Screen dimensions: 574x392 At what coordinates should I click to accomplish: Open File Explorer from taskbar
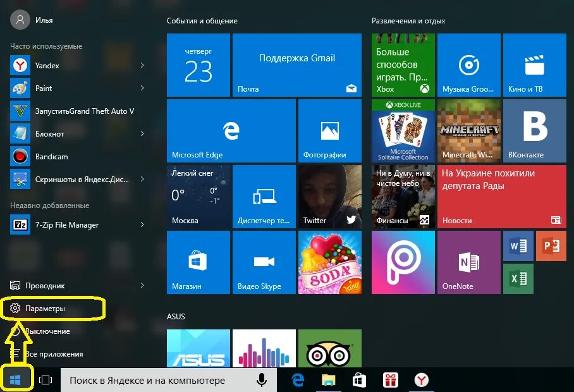tap(329, 380)
